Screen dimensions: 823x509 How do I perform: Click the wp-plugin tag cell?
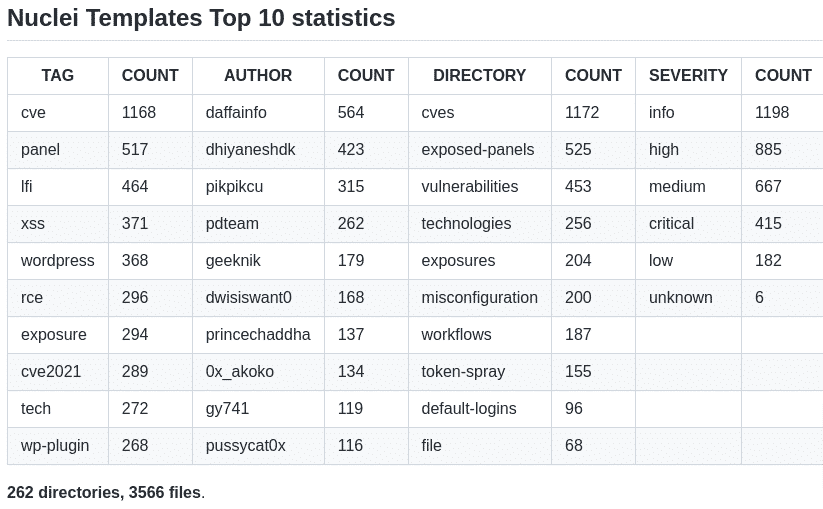tap(55, 445)
